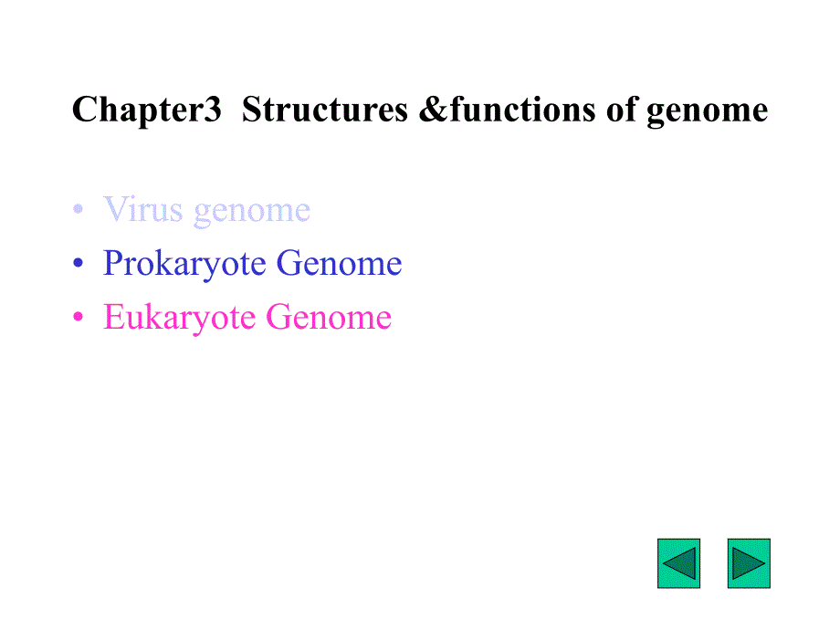Click Genome in the blue Prokaryote line
840x630 pixels.
point(339,264)
